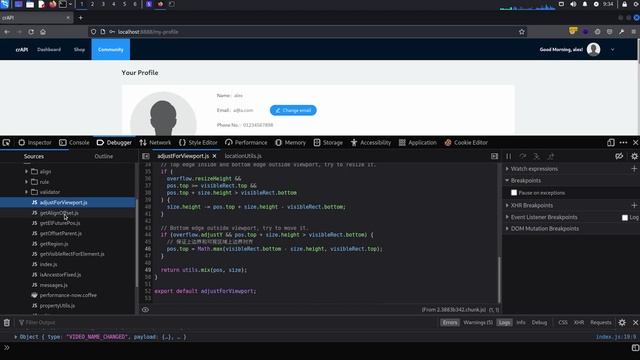The width and height of the screenshot is (640, 360).
Task: Toggle the source map eye icon
Action: point(145,310)
